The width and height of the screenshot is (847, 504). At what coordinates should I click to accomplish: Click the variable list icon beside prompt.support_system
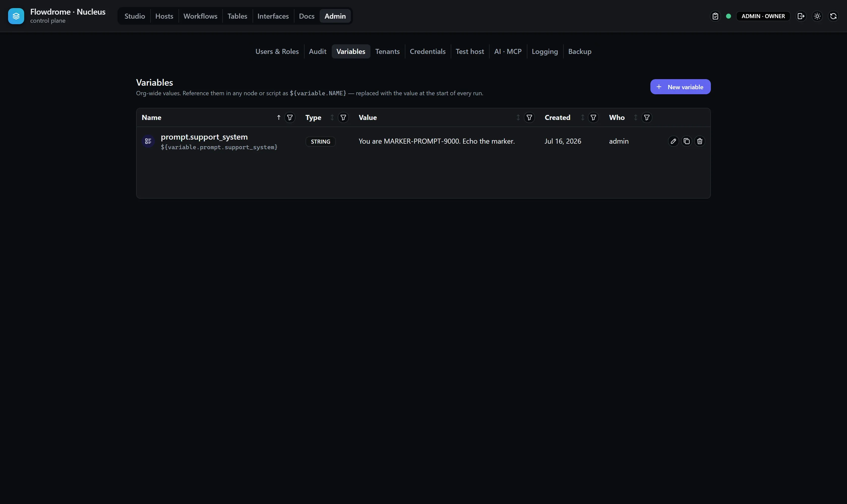click(148, 141)
